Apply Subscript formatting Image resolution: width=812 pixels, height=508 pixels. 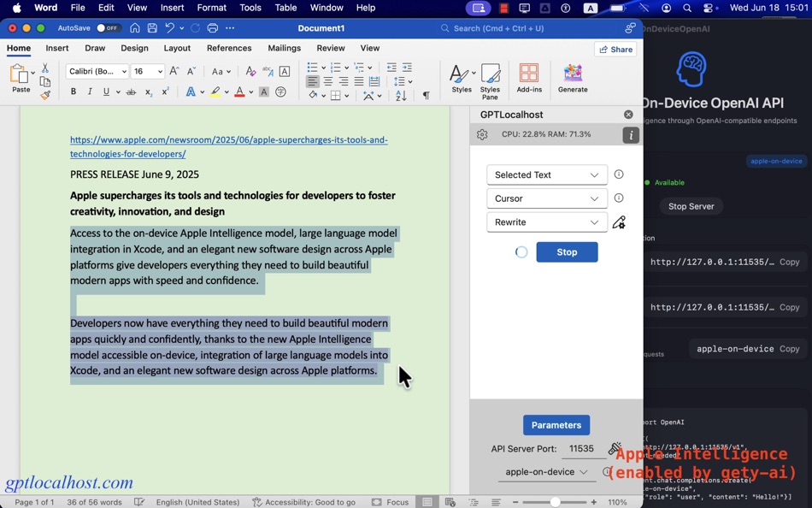coord(149,92)
